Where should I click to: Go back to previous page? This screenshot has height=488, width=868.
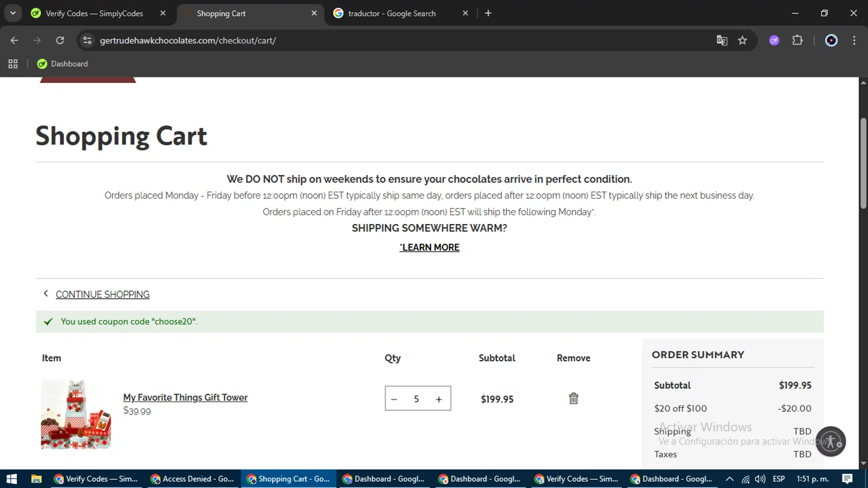[14, 41]
